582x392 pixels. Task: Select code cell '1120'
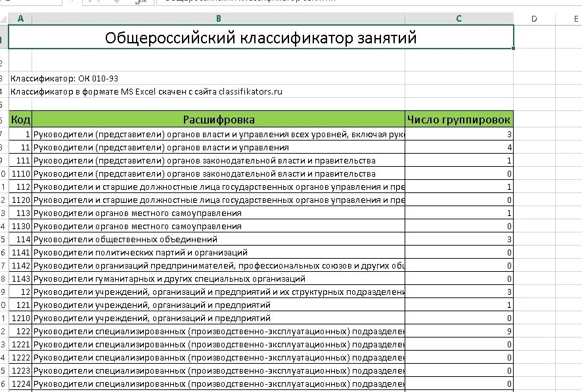pos(20,200)
